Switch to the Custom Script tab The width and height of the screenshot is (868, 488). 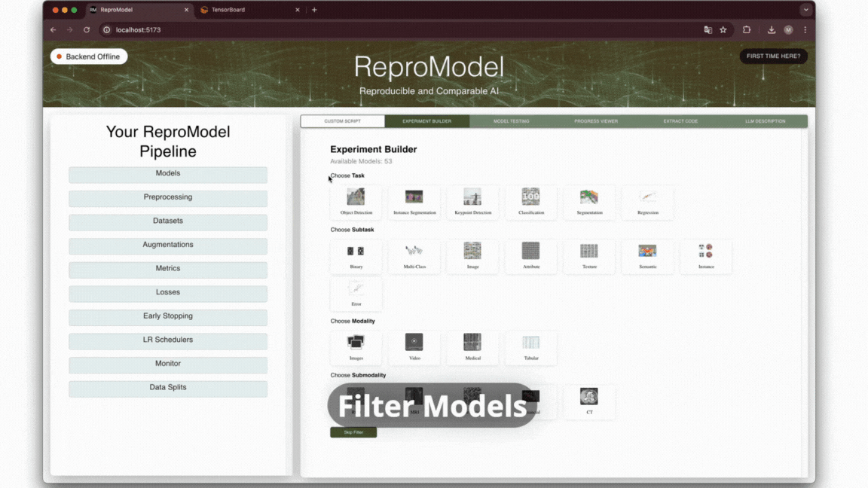click(343, 121)
